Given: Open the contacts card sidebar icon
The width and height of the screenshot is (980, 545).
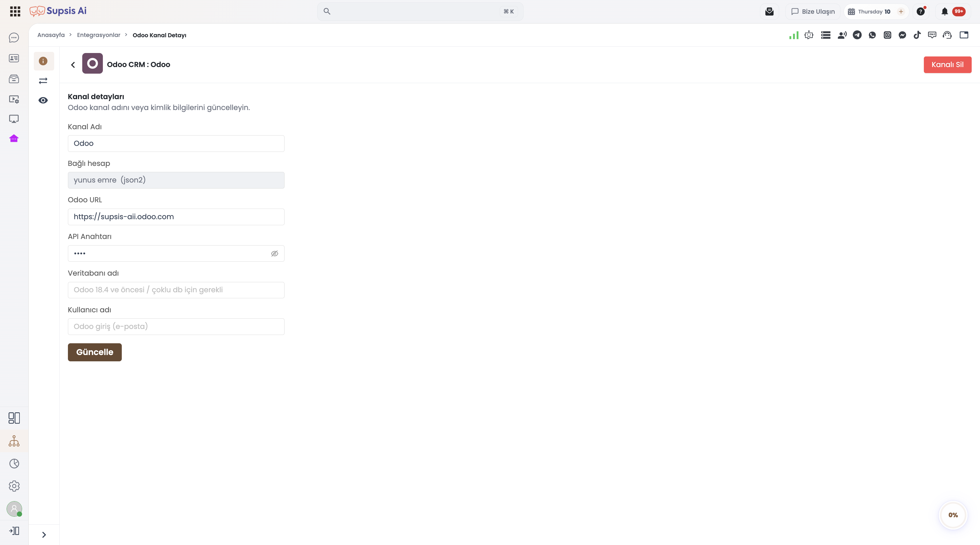Looking at the screenshot, I should point(14,58).
